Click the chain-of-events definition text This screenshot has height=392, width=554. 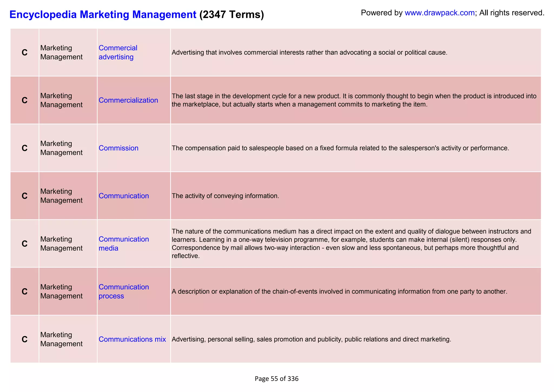click(339, 291)
